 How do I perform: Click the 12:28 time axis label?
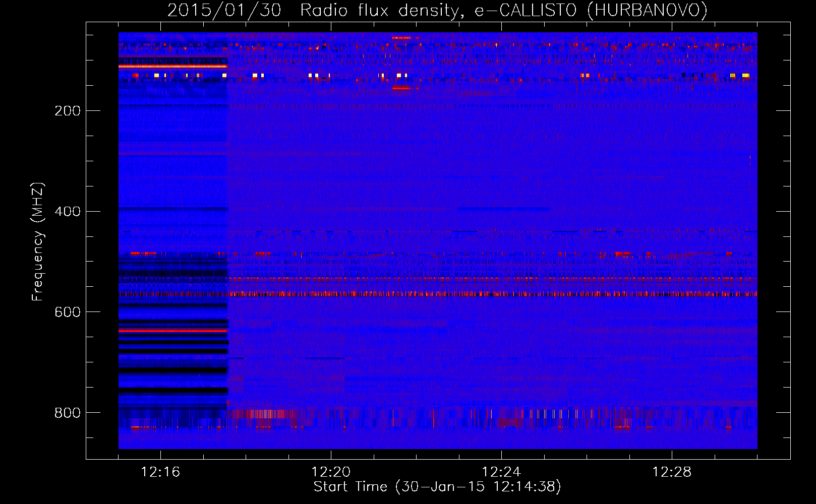tap(672, 472)
